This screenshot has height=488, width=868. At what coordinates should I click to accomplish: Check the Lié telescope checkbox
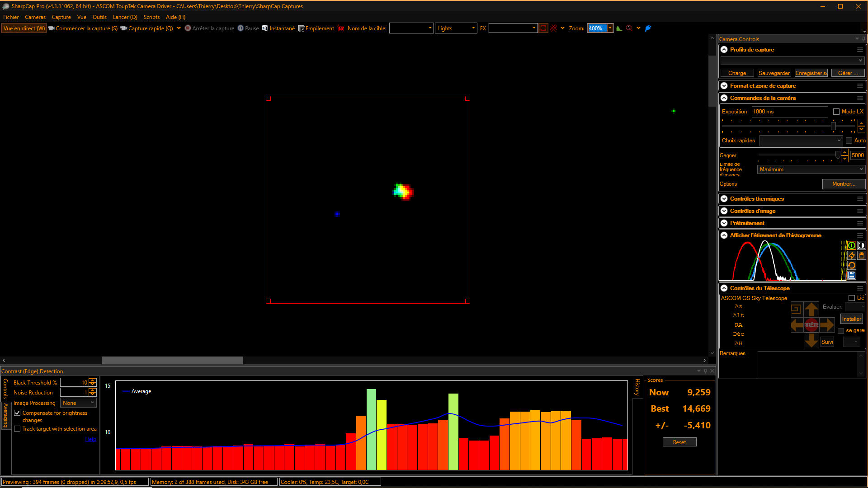[852, 298]
